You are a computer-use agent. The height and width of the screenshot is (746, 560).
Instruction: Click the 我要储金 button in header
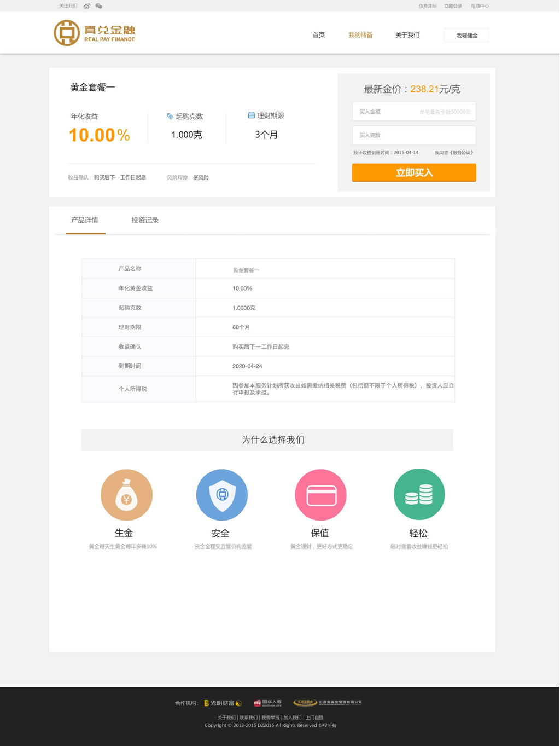click(466, 36)
